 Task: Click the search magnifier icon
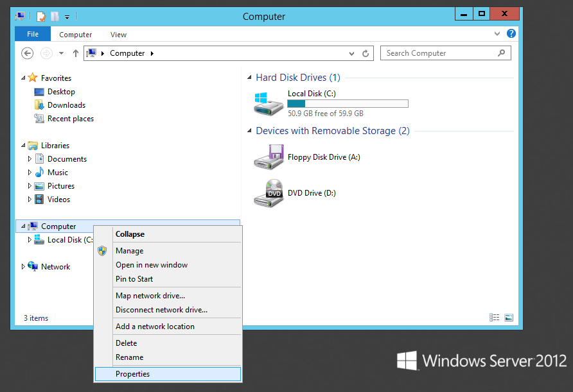(x=501, y=53)
